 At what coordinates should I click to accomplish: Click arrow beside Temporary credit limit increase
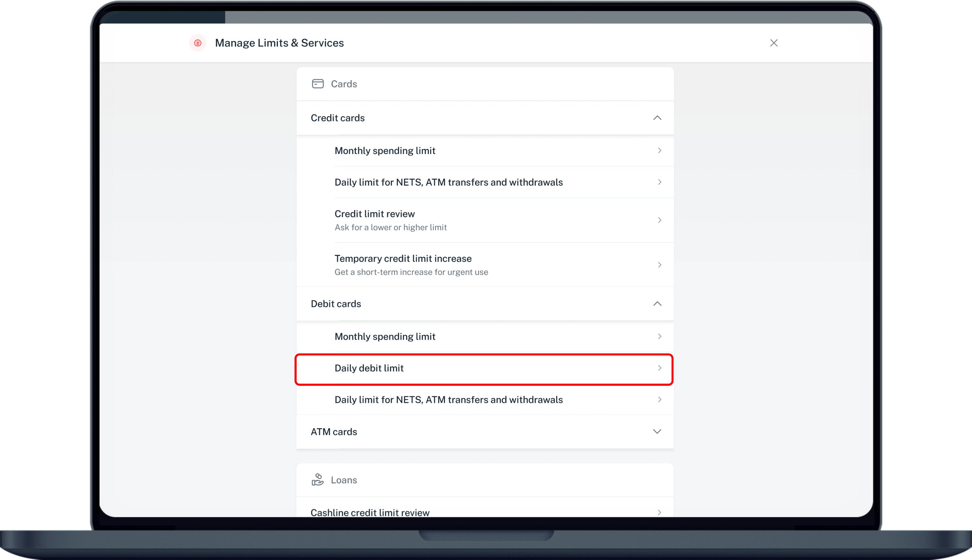tap(659, 265)
